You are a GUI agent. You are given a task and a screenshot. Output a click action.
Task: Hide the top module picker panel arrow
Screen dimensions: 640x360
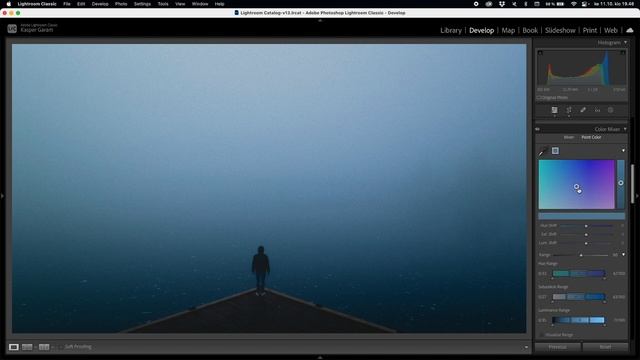point(320,20)
